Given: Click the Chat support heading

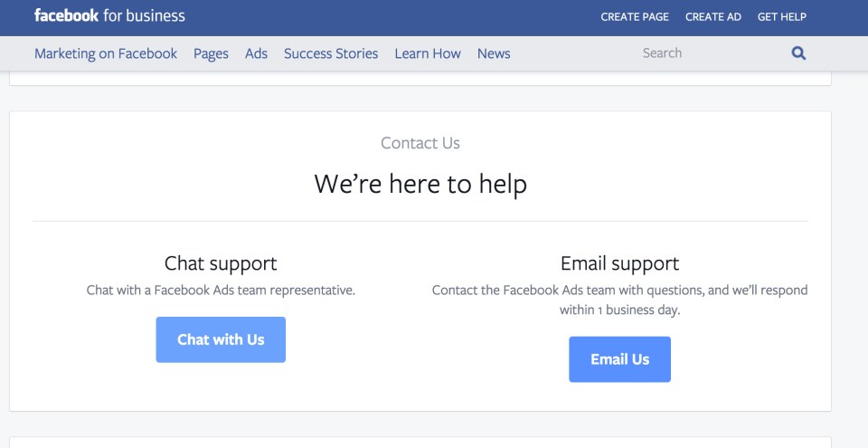Looking at the screenshot, I should [221, 263].
